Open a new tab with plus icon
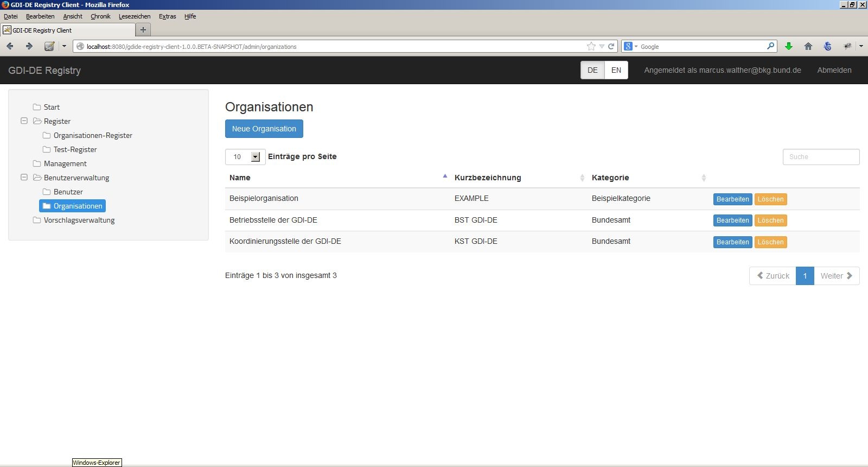The height and width of the screenshot is (467, 868). coord(143,30)
